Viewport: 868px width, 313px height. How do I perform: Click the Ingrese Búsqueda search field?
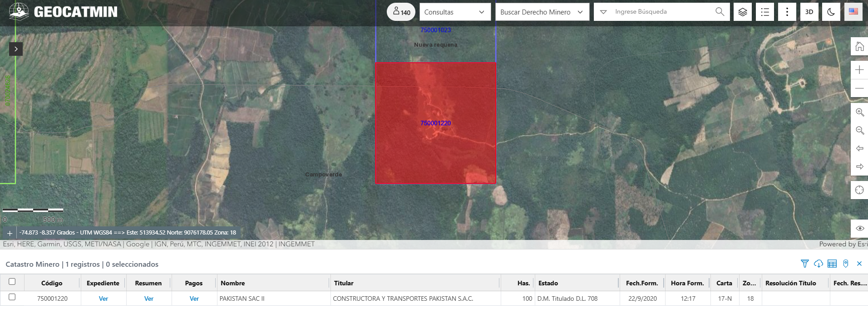(x=662, y=12)
